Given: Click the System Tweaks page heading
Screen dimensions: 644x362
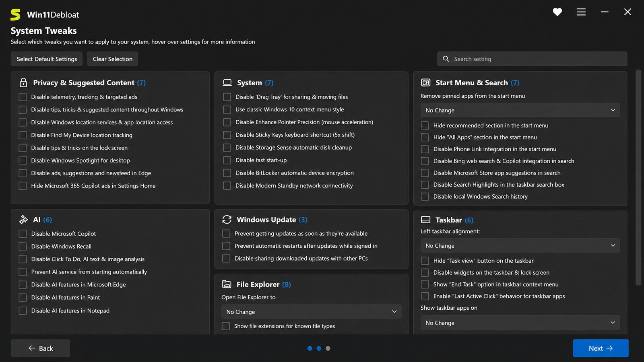Looking at the screenshot, I should click(x=43, y=31).
